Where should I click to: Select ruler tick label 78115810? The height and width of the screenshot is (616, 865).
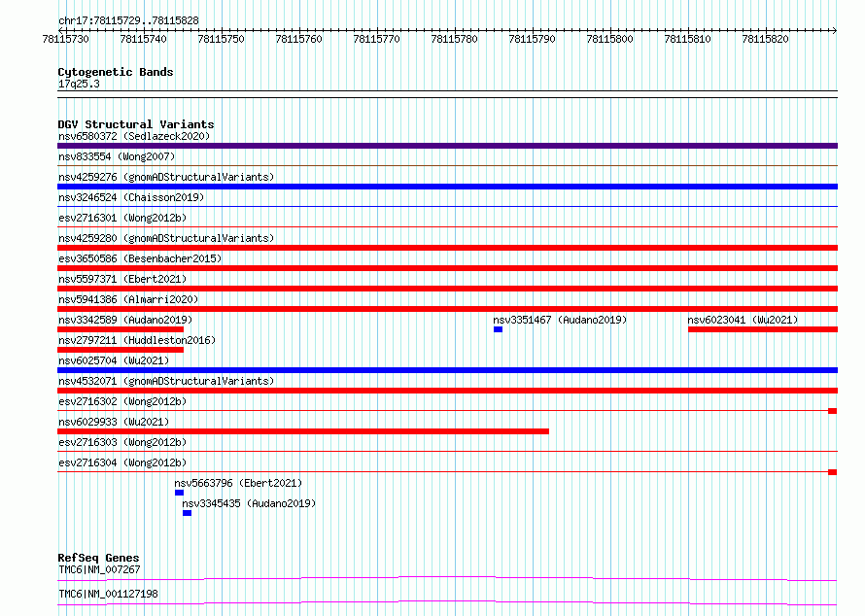click(x=687, y=39)
